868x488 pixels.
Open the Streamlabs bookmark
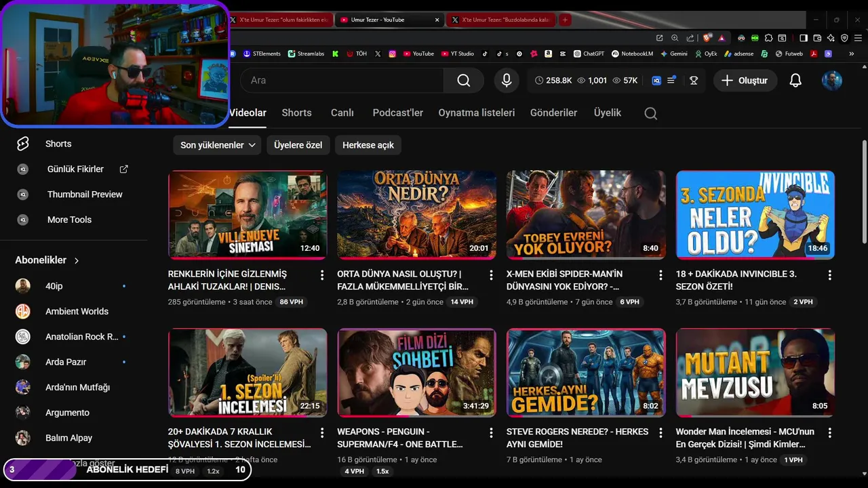306,54
